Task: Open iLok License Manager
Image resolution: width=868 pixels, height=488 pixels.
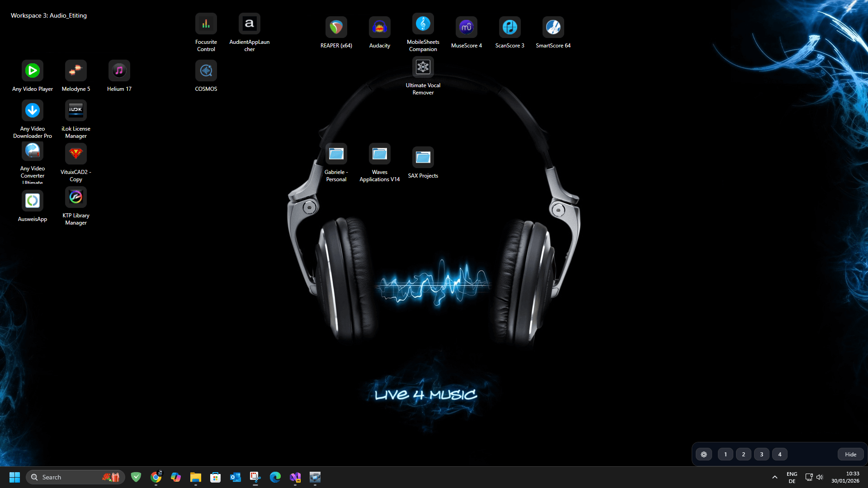Action: (75, 110)
